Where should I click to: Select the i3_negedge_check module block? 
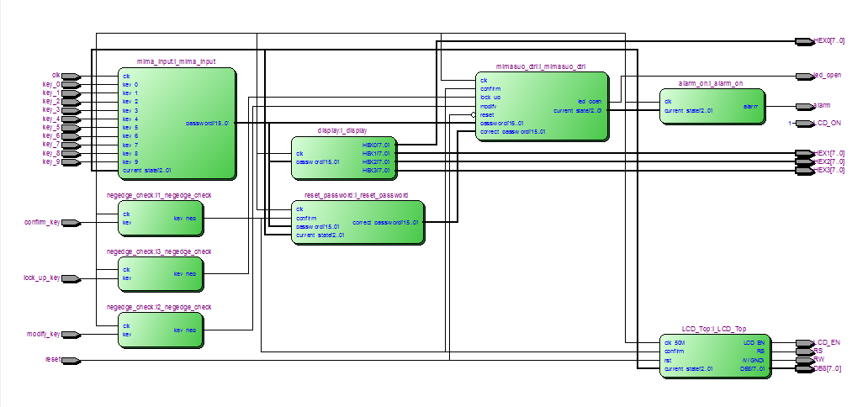161,274
